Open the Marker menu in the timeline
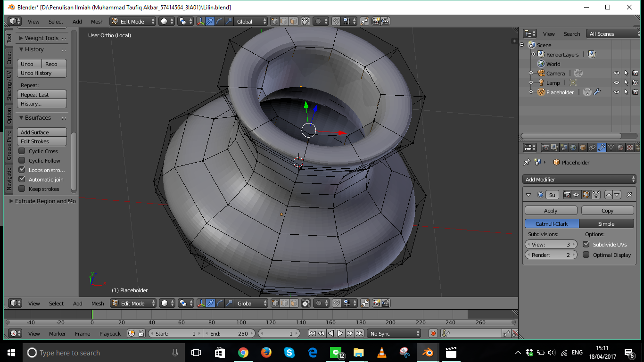 (x=58, y=334)
